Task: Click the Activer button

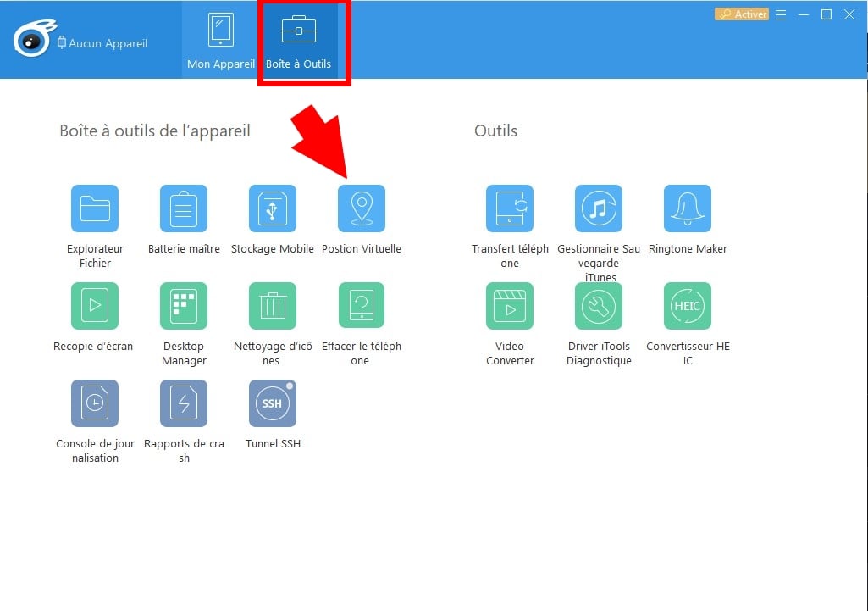Action: point(742,14)
